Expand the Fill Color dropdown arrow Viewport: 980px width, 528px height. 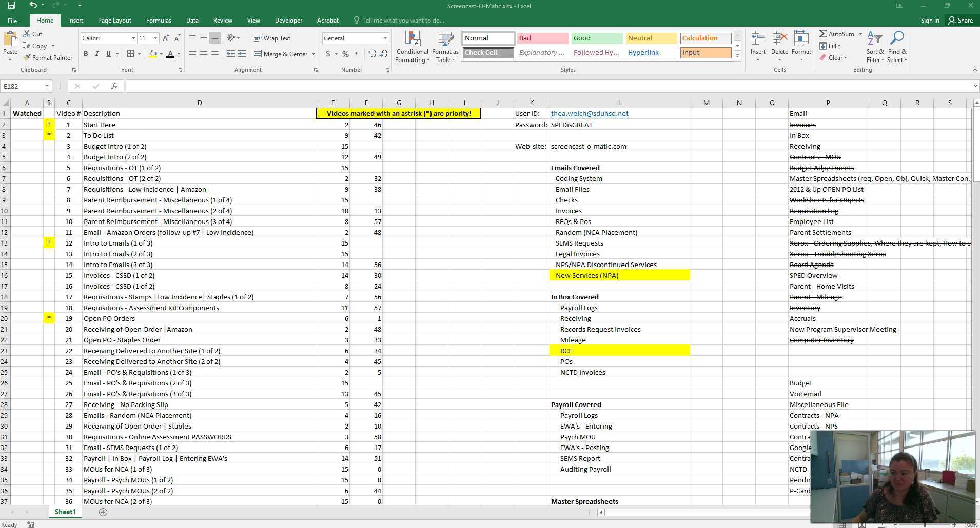[x=161, y=54]
